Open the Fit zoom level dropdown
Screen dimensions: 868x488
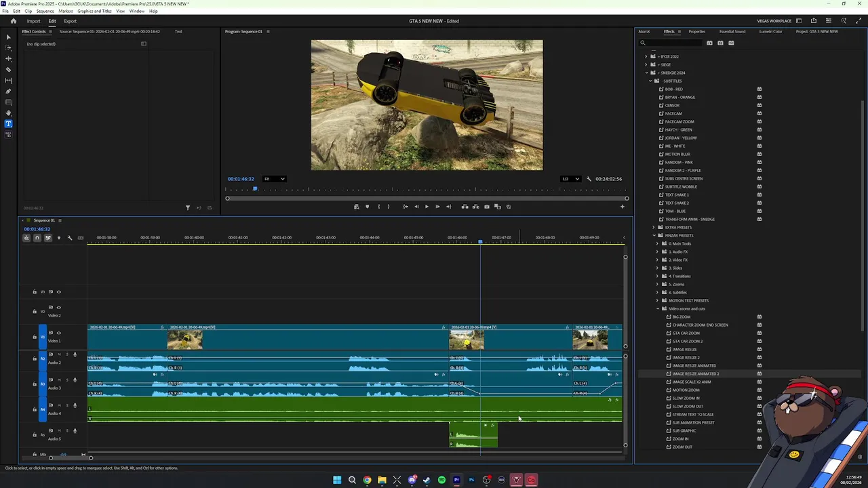(x=274, y=179)
